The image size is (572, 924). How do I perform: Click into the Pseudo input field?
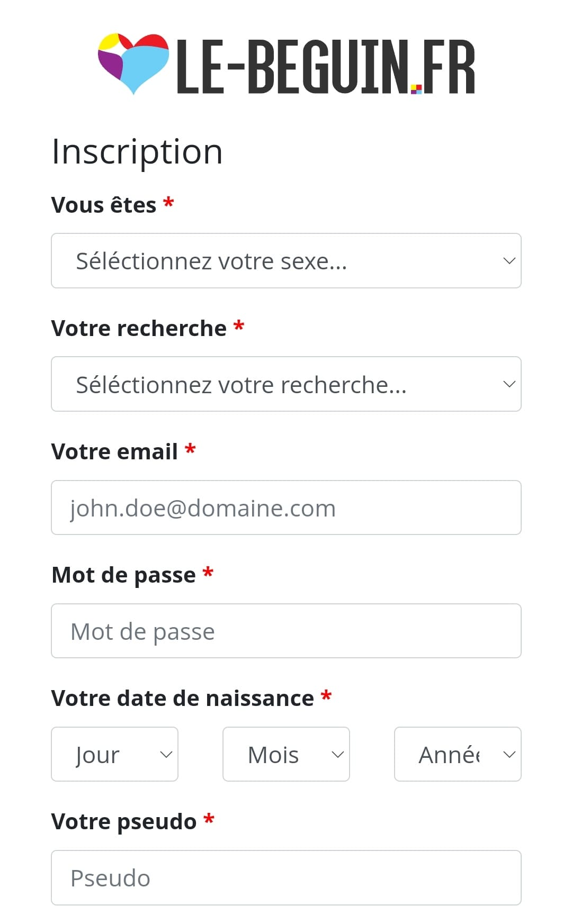[286, 878]
